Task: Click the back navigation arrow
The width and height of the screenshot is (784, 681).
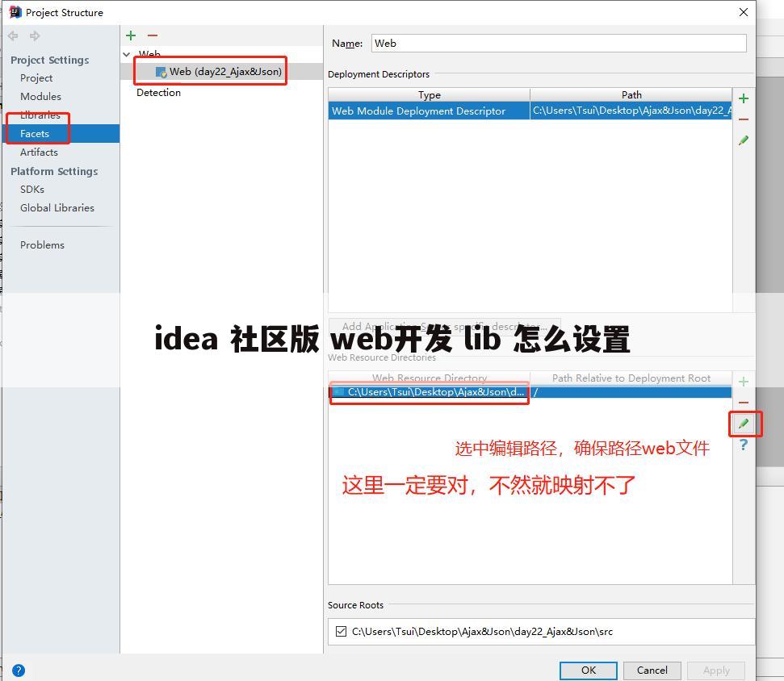Action: point(13,36)
